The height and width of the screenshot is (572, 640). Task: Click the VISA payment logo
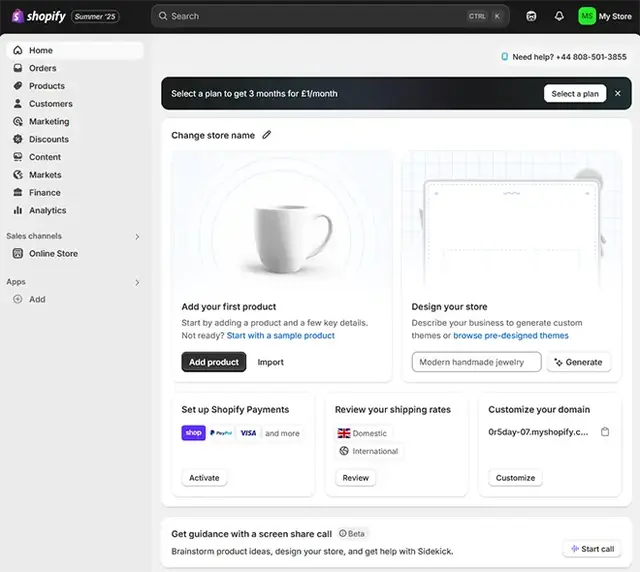(248, 433)
